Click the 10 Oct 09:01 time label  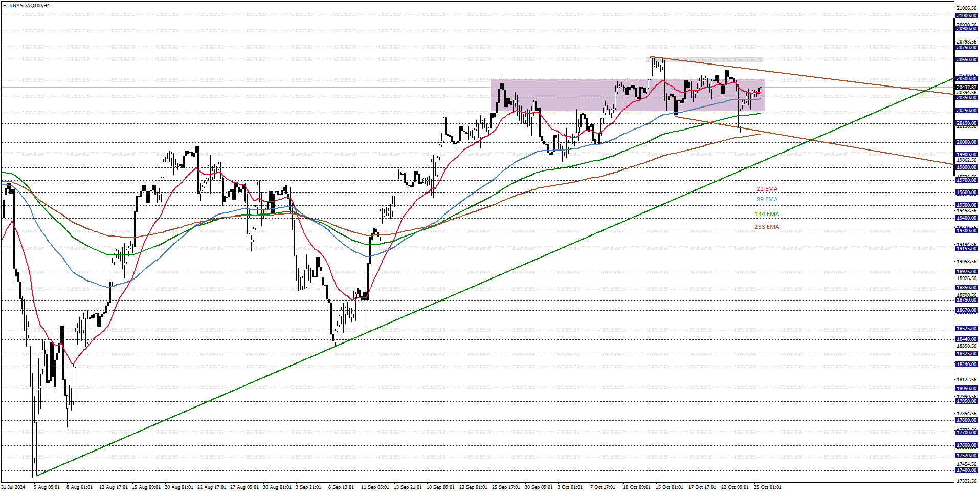(637, 487)
